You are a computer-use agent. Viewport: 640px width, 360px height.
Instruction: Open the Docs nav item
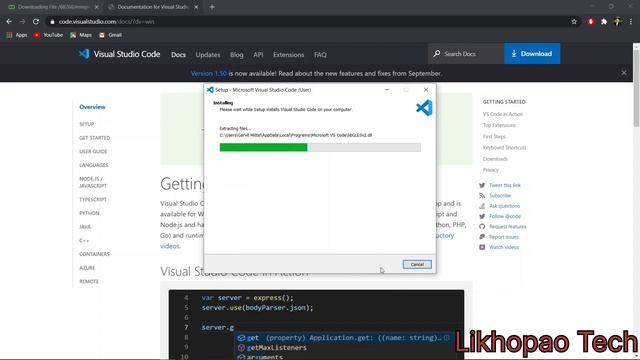tap(178, 55)
